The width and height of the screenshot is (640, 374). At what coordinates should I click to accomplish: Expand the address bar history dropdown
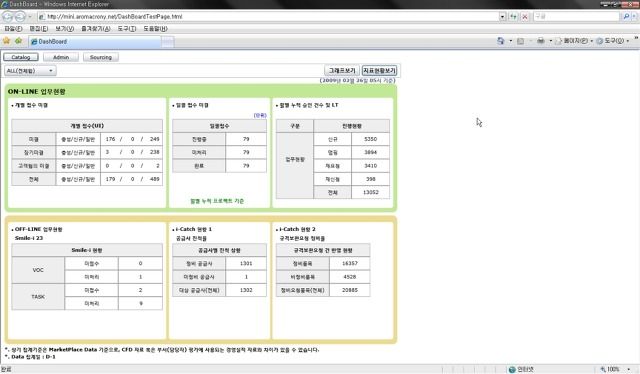click(502, 17)
